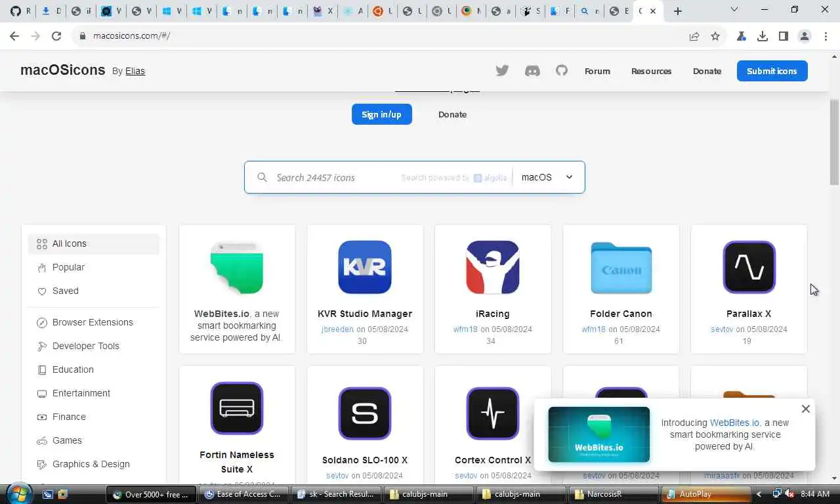Open WebBites.io link in popup

click(x=734, y=423)
